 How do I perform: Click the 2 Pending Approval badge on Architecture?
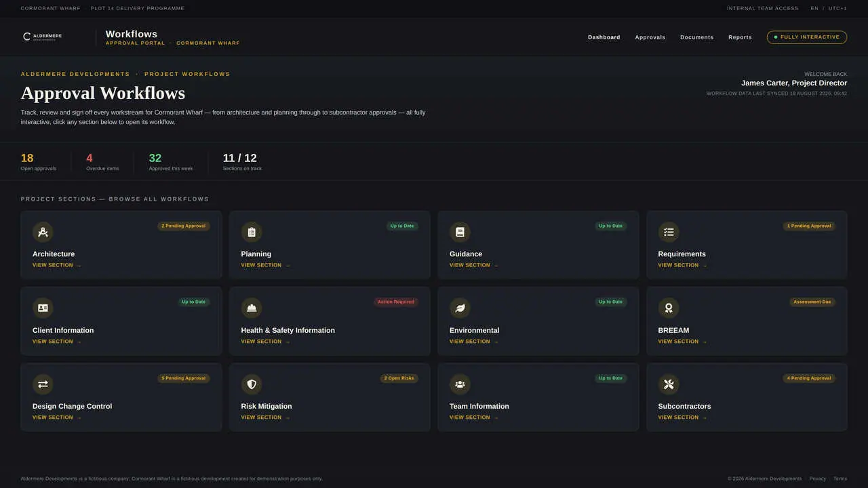pyautogui.click(x=184, y=226)
